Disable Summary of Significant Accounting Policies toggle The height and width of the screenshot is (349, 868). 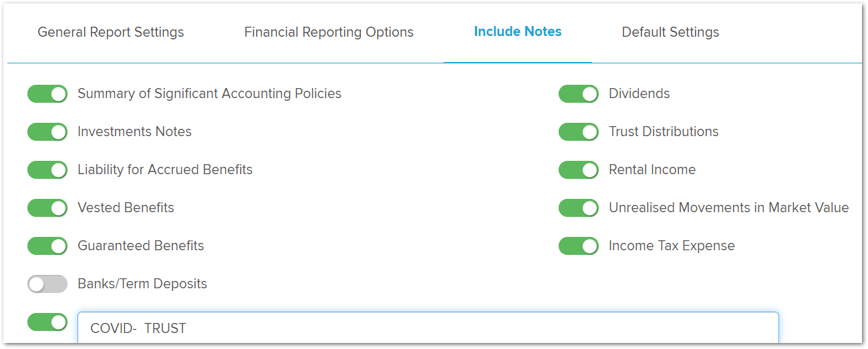click(x=47, y=94)
